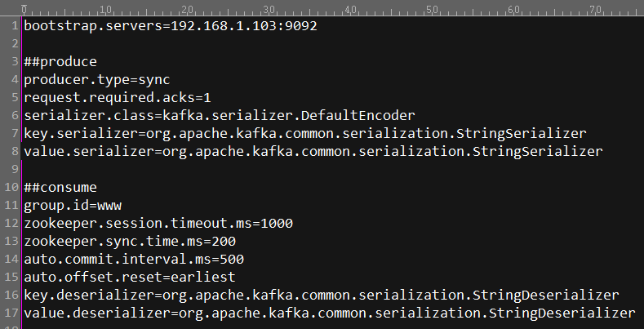Place cursor on the ##produce comment

pyautogui.click(x=60, y=62)
